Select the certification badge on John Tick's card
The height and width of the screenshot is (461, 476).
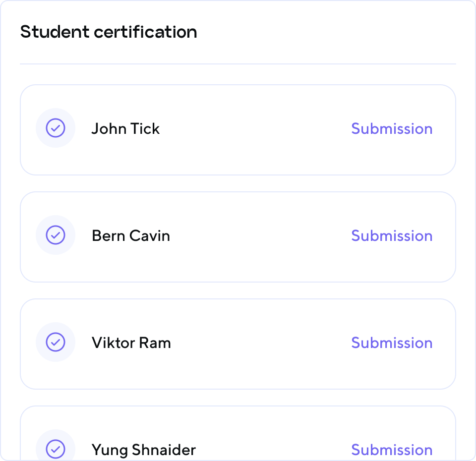(56, 128)
